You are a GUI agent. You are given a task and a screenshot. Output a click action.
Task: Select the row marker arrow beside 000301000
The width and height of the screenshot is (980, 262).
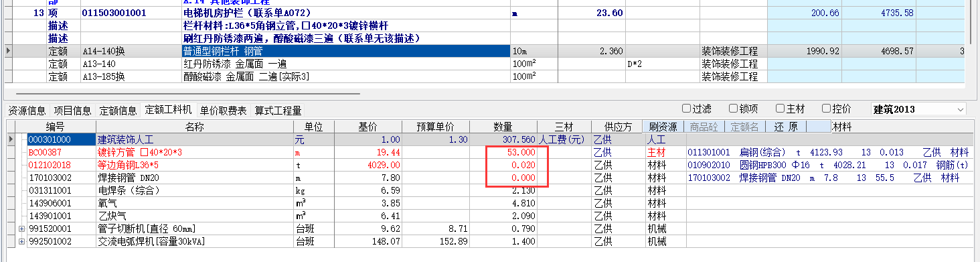coord(10,139)
